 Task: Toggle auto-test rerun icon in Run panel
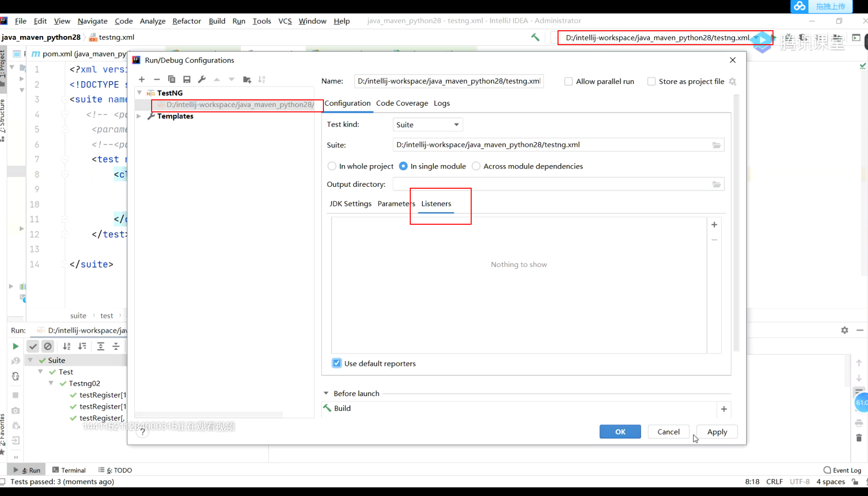[15, 376]
